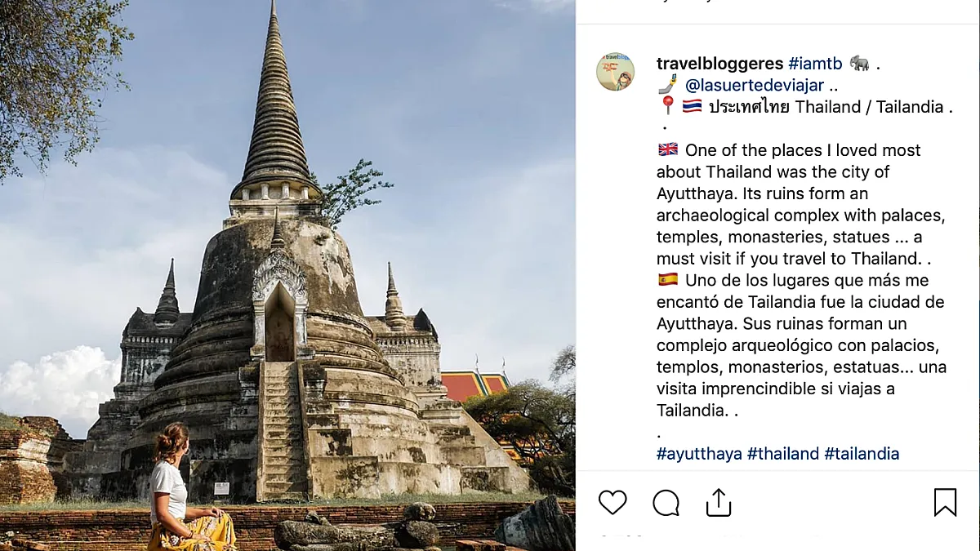Browse the #thailand hashtag

[783, 454]
